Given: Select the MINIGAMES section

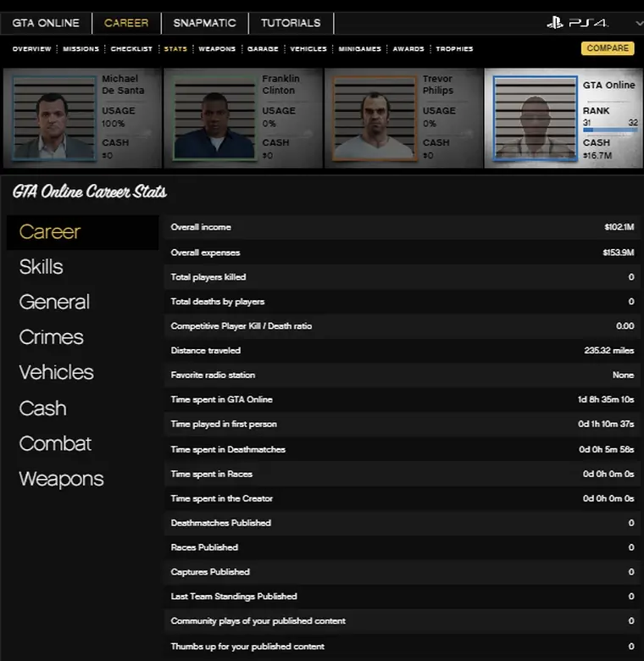Looking at the screenshot, I should tap(359, 49).
